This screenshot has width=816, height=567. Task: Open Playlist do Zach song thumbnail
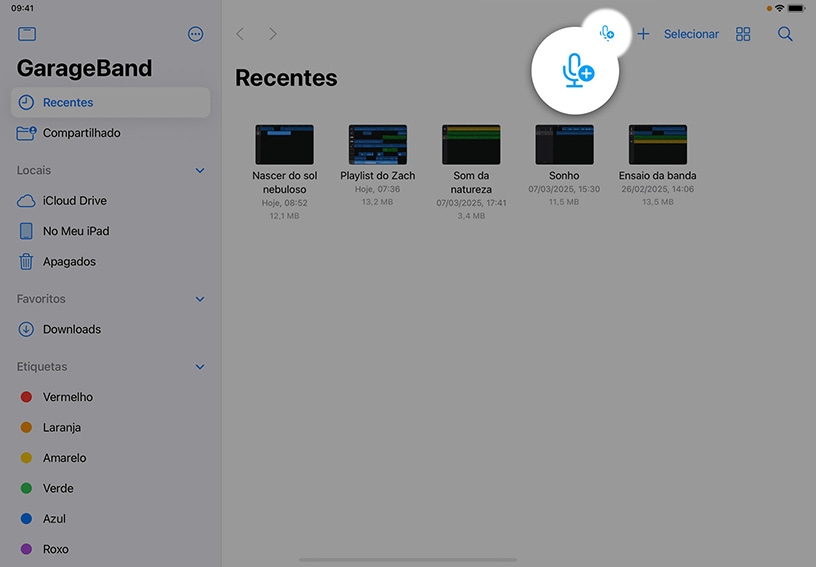[x=378, y=145]
